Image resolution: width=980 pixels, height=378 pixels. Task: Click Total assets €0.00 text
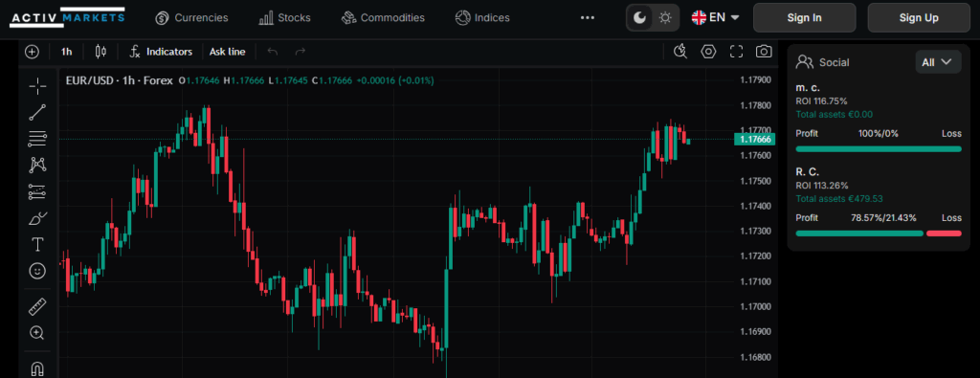[x=834, y=114]
